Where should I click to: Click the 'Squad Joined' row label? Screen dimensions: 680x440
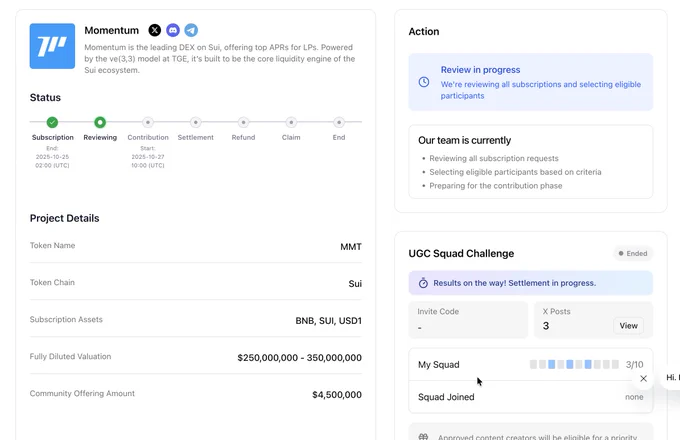(446, 397)
